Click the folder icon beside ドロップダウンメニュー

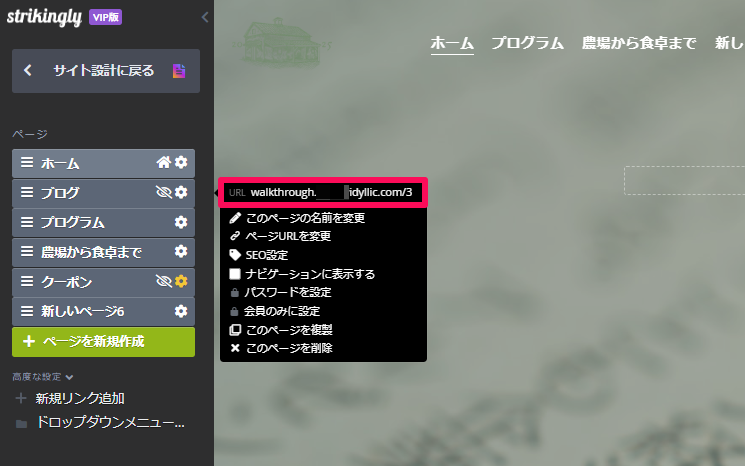(21, 423)
